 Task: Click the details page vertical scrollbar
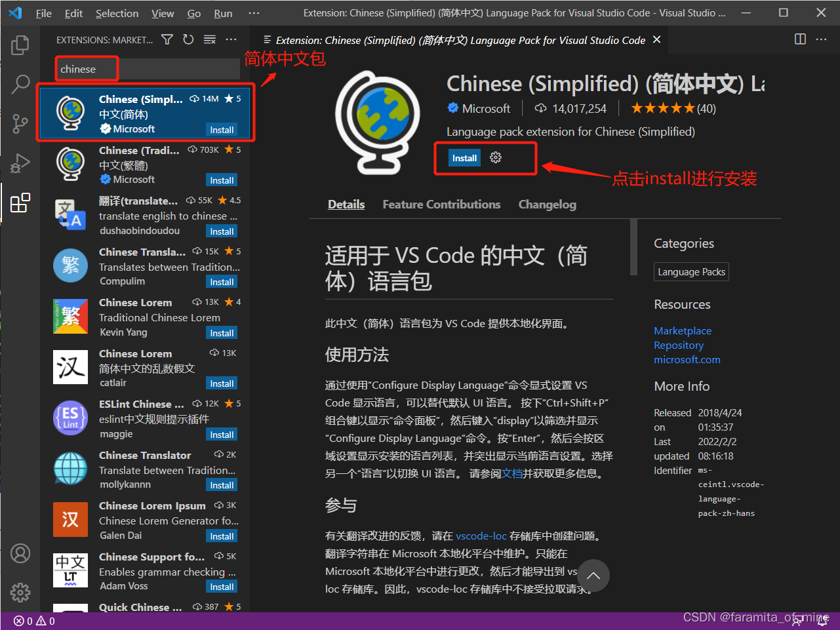tap(633, 247)
